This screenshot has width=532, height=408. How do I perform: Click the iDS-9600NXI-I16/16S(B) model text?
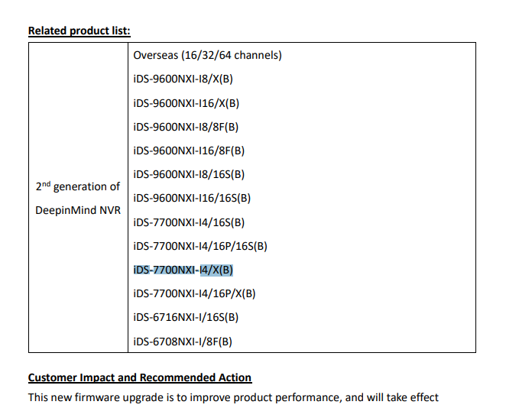coord(192,198)
